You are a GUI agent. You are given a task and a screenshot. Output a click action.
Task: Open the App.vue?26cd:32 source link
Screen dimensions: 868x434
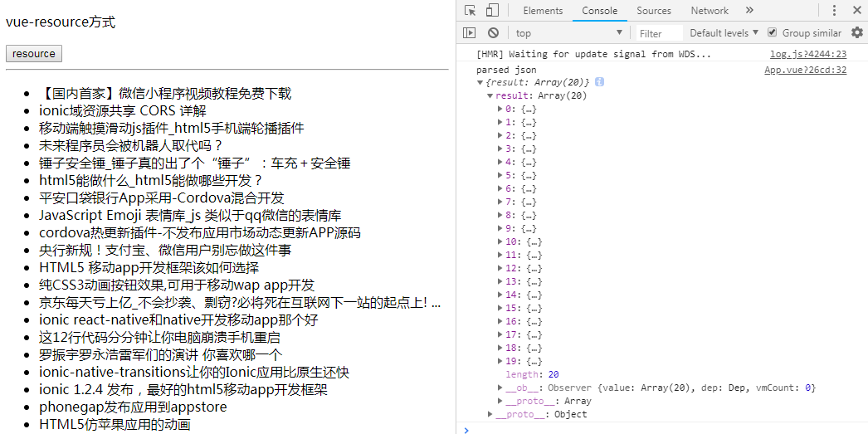[x=806, y=70]
